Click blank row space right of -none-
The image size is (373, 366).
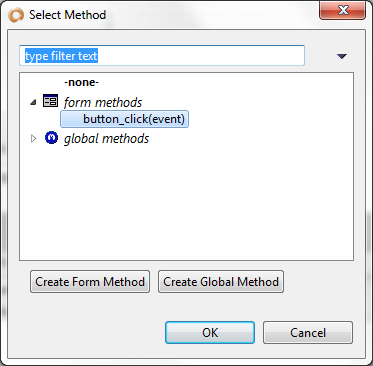[227, 82]
